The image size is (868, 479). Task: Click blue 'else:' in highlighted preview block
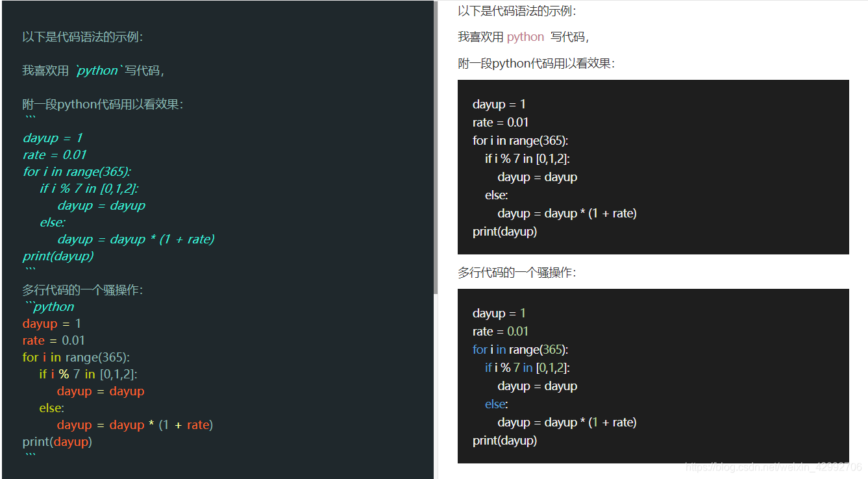click(x=497, y=404)
